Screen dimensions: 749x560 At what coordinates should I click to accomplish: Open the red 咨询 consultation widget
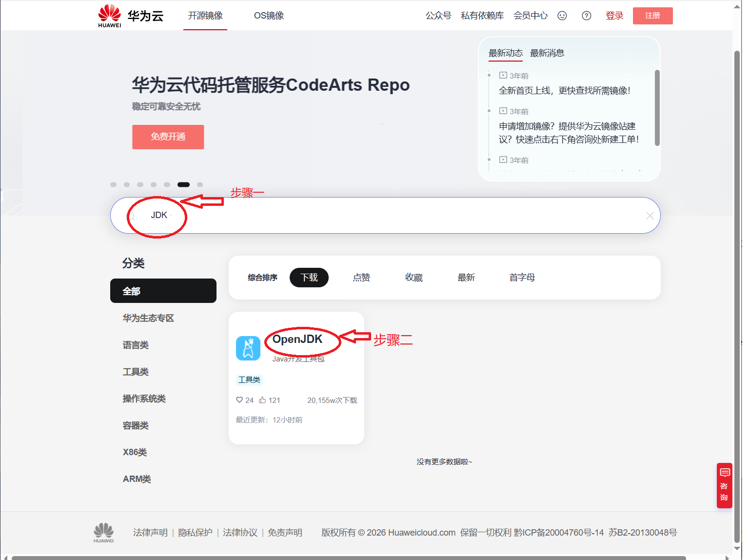pyautogui.click(x=724, y=485)
